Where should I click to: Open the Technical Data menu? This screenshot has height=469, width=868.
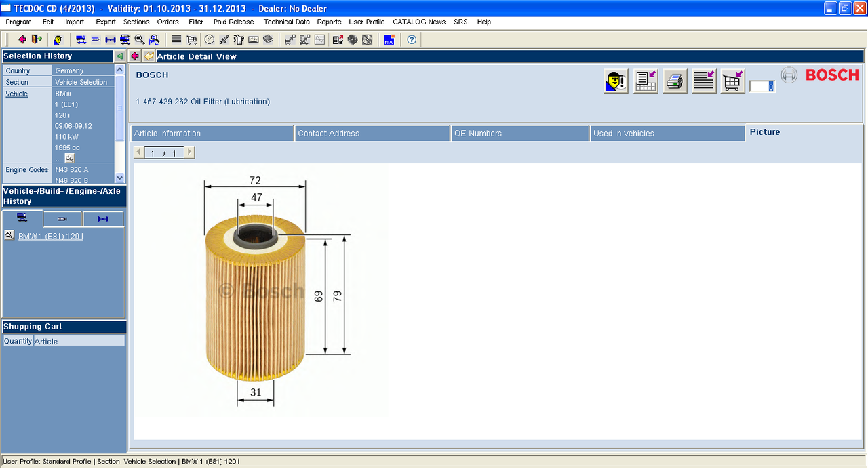tap(287, 22)
